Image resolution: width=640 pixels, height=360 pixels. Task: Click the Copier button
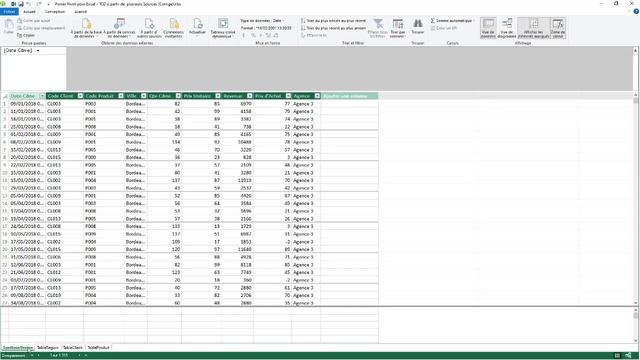[26, 35]
